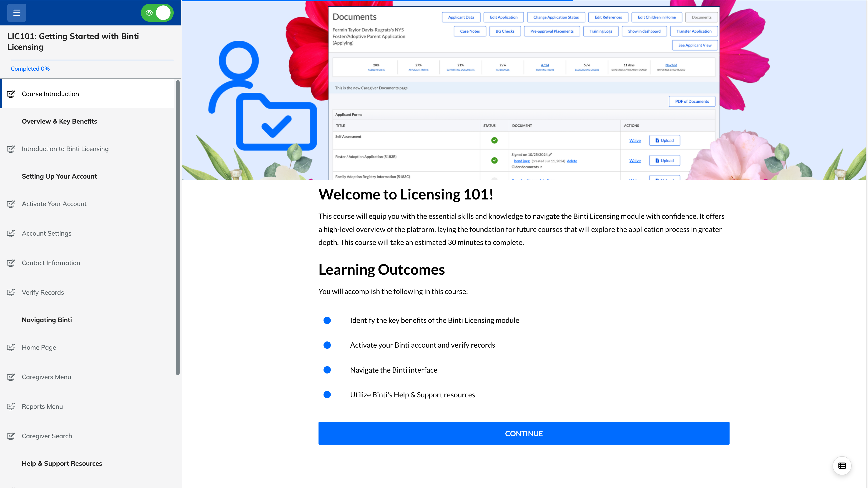Viewport: 868px width, 488px height.
Task: Click the Account Settings lesson icon
Action: (x=11, y=233)
